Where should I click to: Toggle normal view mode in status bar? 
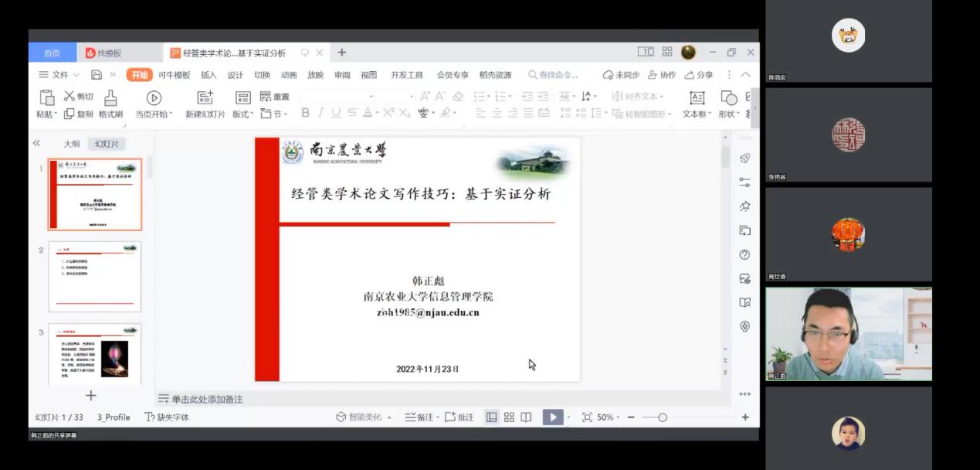pyautogui.click(x=491, y=417)
